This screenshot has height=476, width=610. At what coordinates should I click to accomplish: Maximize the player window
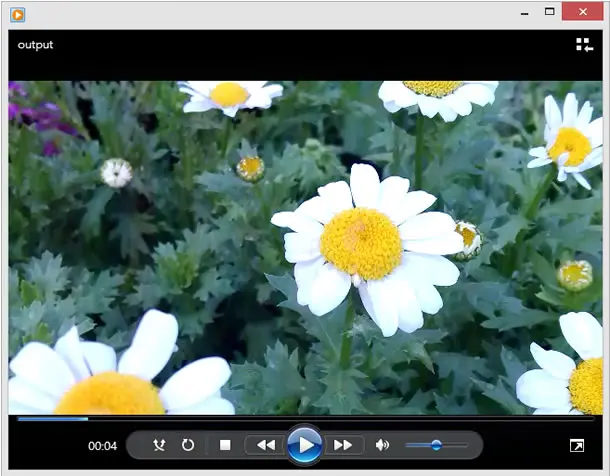[549, 12]
